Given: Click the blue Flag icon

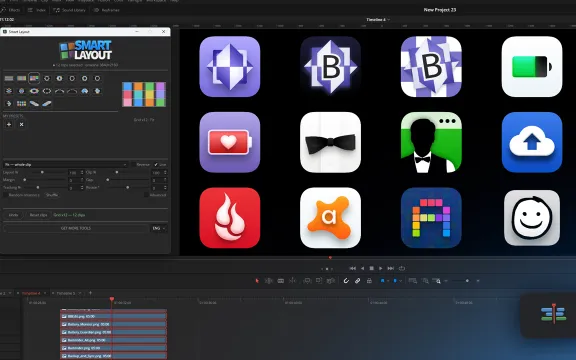Looking at the screenshot, I should pyautogui.click(x=382, y=281).
